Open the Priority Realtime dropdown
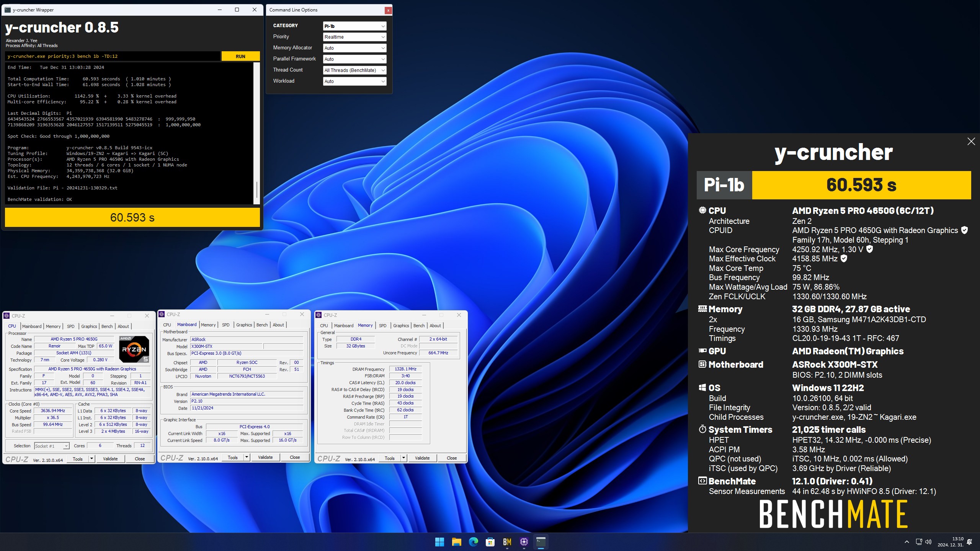Image resolution: width=980 pixels, height=551 pixels. point(354,37)
